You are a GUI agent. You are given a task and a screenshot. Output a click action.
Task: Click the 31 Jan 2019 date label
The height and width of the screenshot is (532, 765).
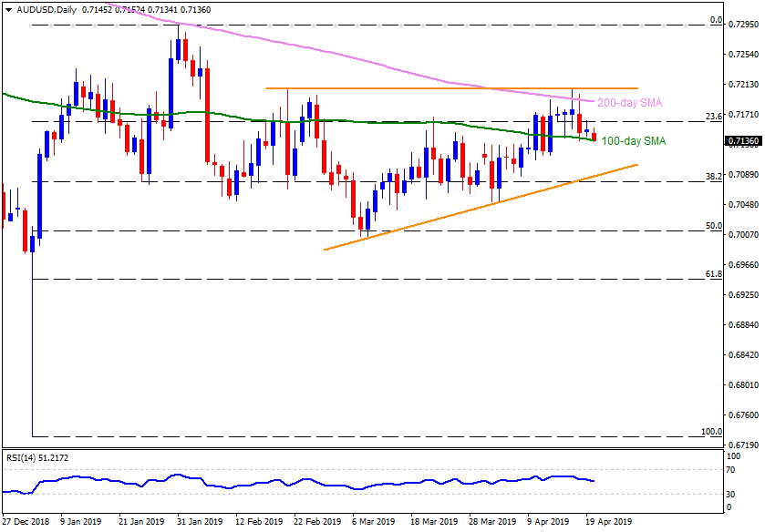pyautogui.click(x=199, y=523)
